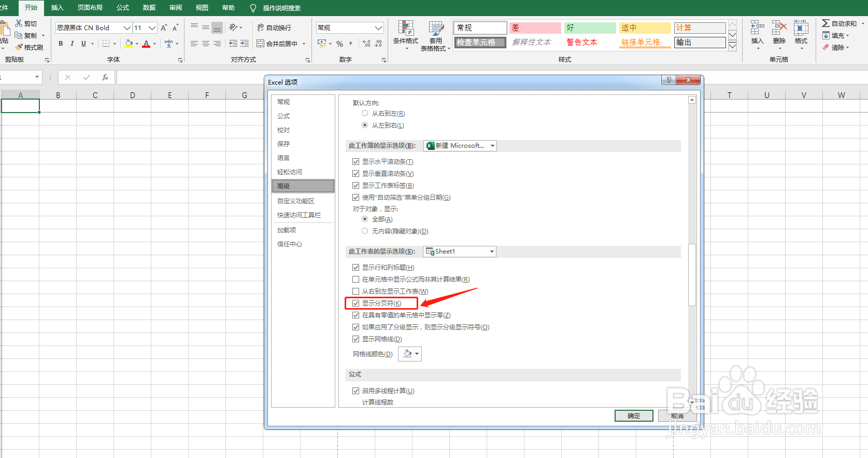Click the Delete cells icon

tap(779, 29)
